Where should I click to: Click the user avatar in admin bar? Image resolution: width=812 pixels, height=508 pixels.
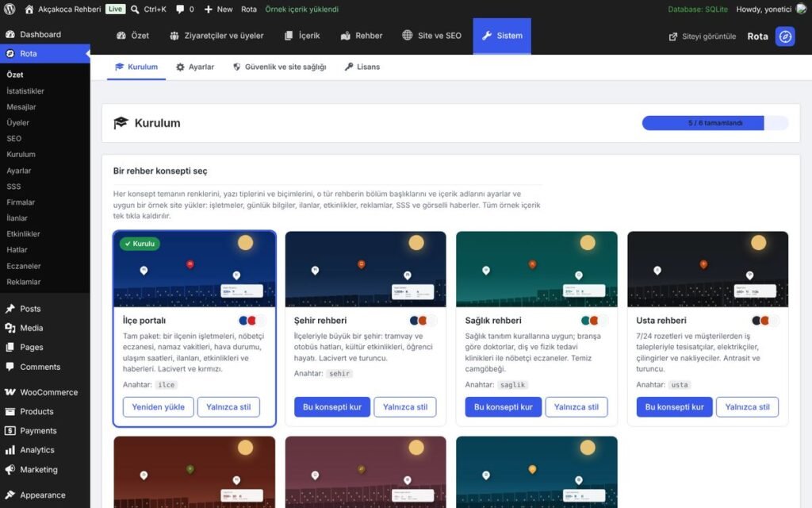click(x=801, y=10)
